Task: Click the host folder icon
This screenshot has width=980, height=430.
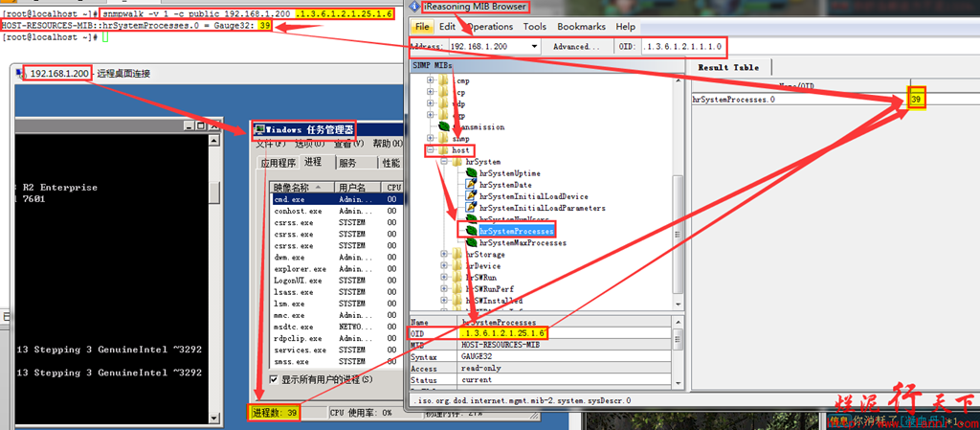Action: coord(443,150)
